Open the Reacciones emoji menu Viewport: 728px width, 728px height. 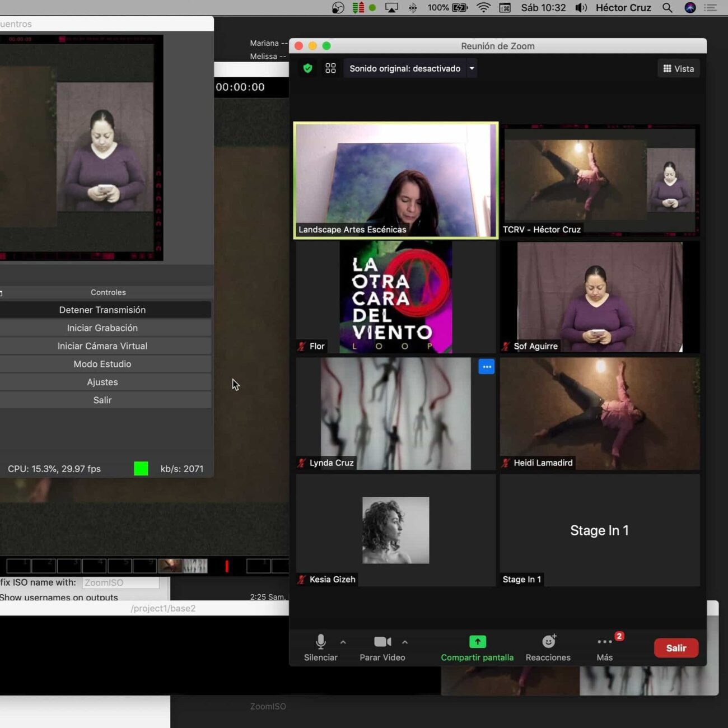click(x=548, y=642)
